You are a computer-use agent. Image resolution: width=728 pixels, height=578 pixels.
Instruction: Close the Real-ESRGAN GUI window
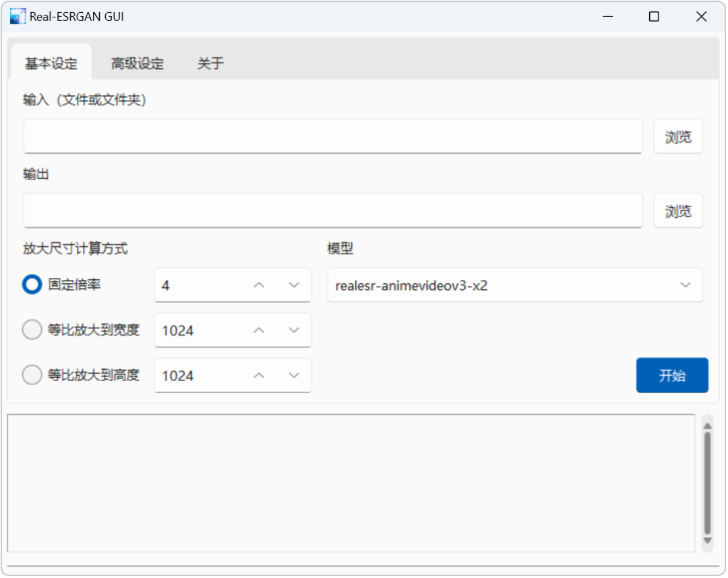(x=701, y=17)
